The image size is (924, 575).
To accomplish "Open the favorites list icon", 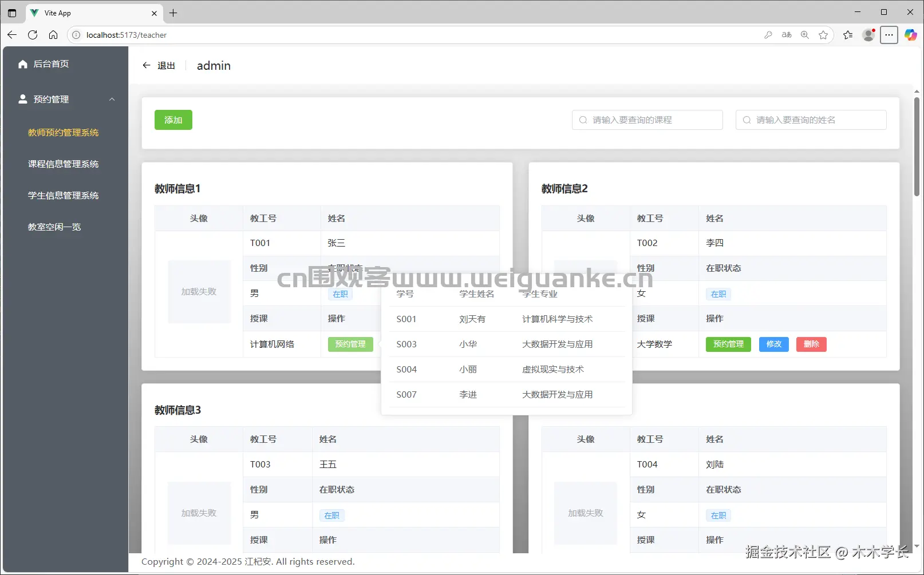I will pyautogui.click(x=848, y=35).
